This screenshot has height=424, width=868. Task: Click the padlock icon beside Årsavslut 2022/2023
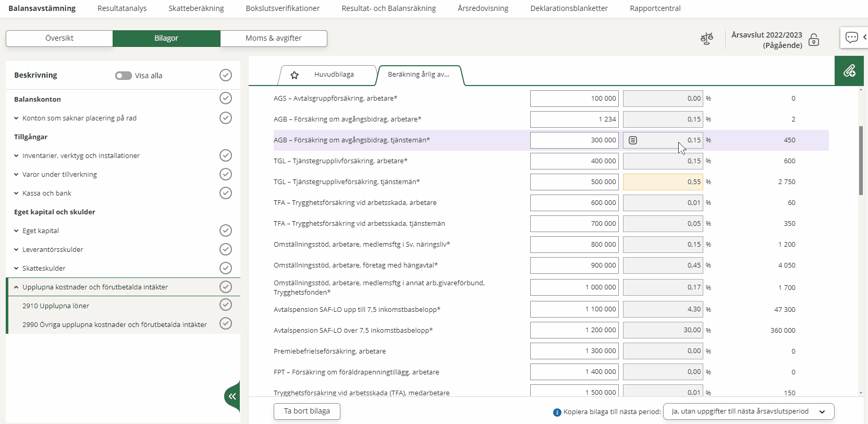coord(813,40)
